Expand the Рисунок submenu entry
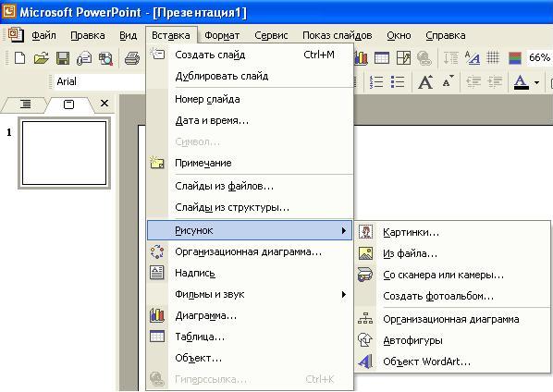Viewport: 553px width, 392px height. point(250,230)
